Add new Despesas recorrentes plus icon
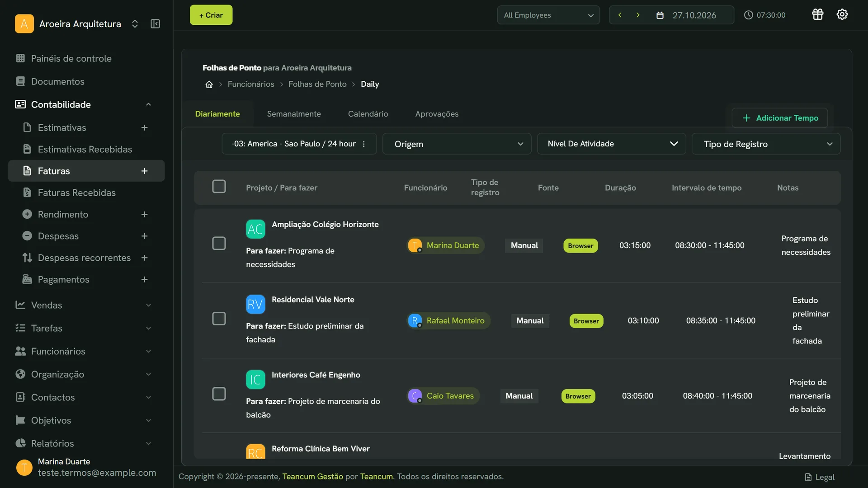Viewport: 868px width, 488px height. 144,258
